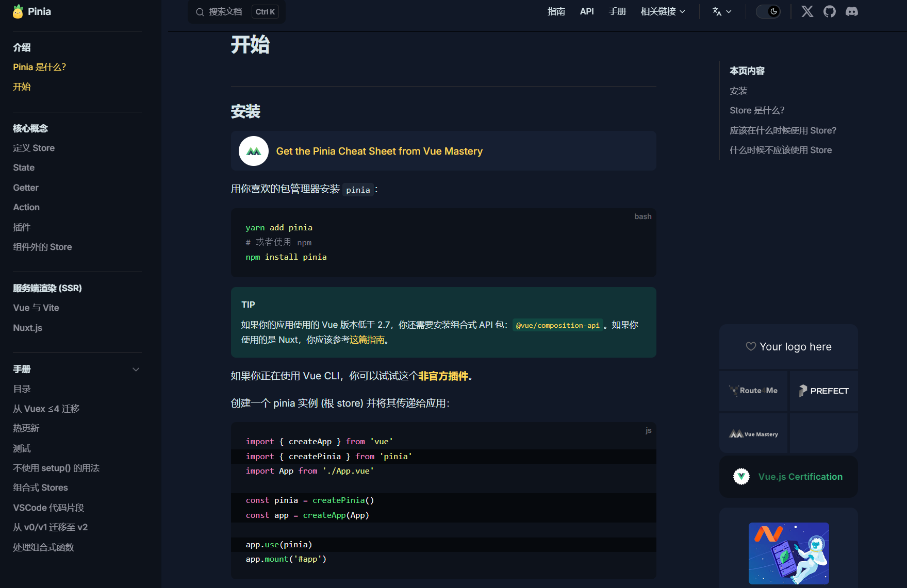Click the yarn add pinia code line
907x588 pixels.
point(279,228)
